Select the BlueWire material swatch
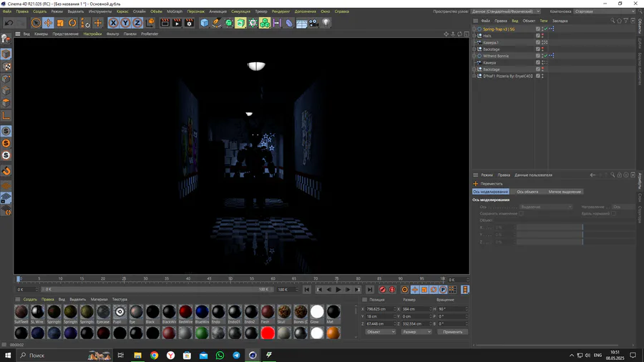 (x=202, y=313)
